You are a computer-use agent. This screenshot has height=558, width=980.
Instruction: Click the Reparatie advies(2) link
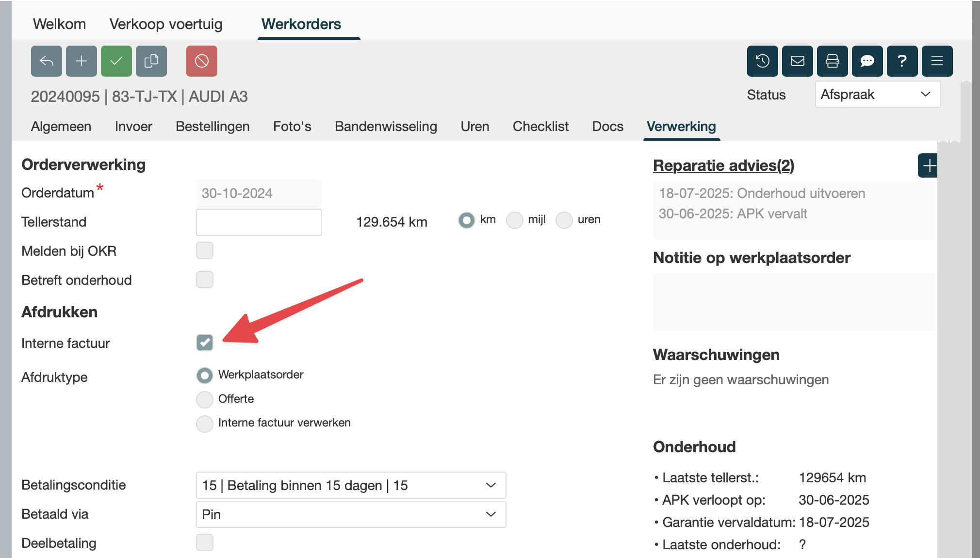(x=723, y=165)
